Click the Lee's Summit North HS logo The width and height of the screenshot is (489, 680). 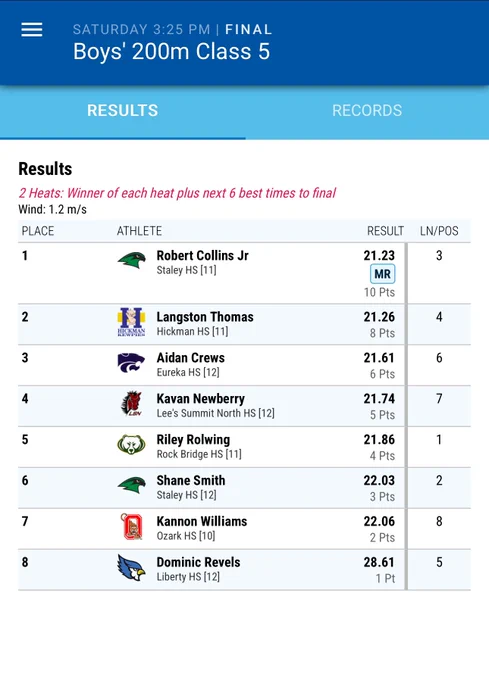(131, 403)
